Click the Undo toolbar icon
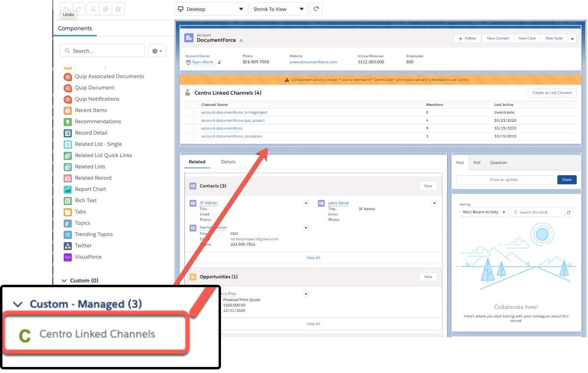588x373 pixels. 66,8
